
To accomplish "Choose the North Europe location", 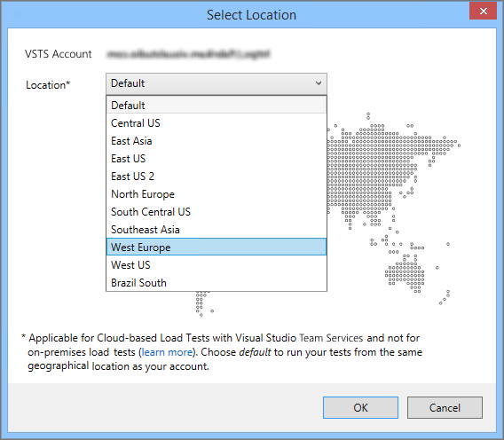I will [x=217, y=194].
